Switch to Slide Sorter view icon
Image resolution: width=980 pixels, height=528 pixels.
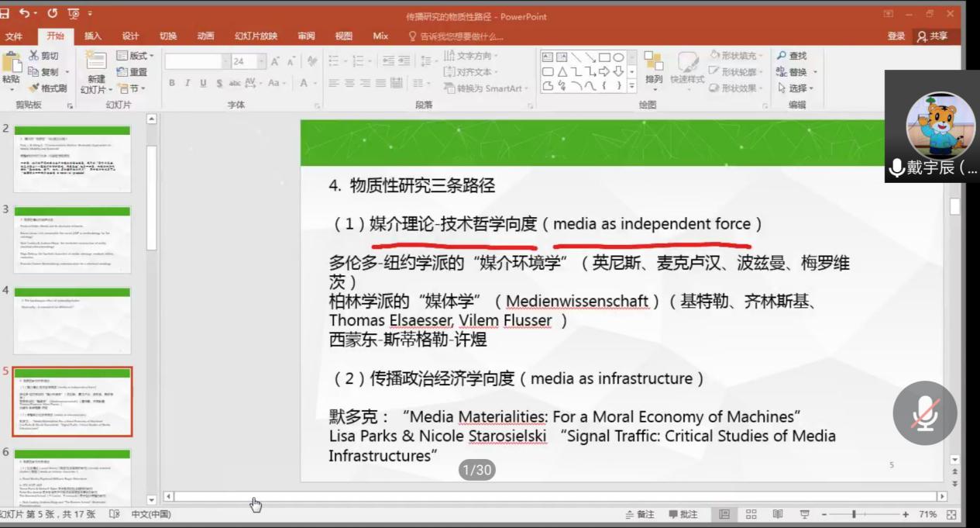coord(751,515)
